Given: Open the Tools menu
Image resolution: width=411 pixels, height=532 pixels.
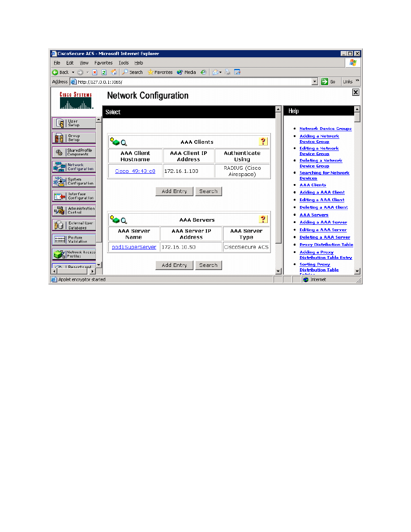Looking at the screenshot, I should point(124,63).
